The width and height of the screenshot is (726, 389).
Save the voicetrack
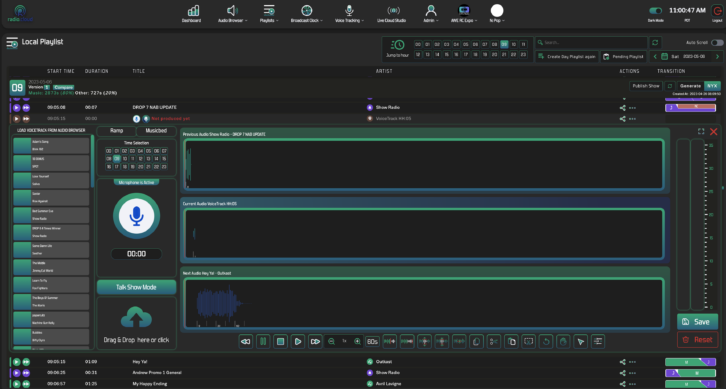[697, 322]
